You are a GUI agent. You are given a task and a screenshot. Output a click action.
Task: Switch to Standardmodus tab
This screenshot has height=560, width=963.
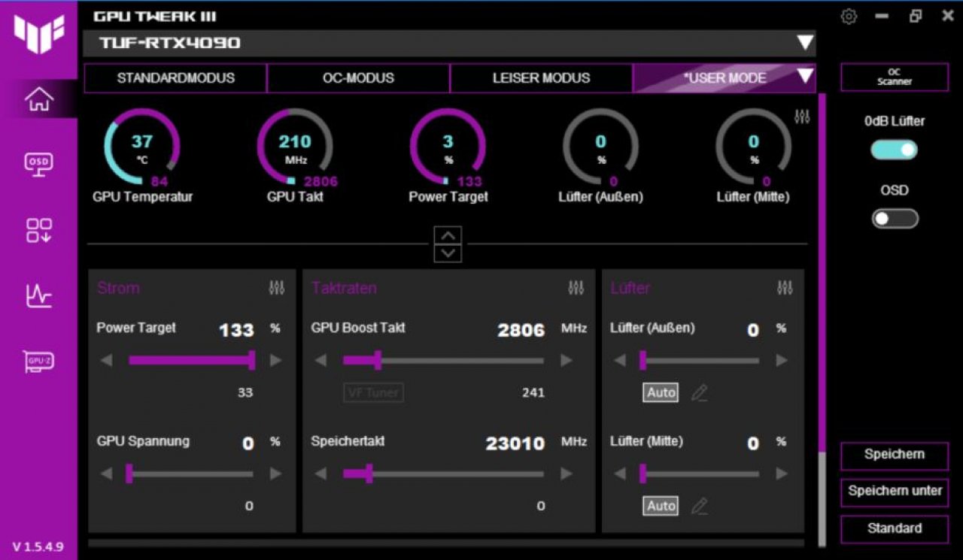[x=175, y=78]
